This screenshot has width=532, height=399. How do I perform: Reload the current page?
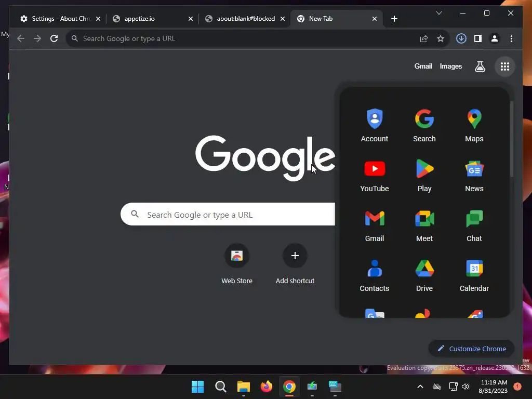pyautogui.click(x=54, y=38)
